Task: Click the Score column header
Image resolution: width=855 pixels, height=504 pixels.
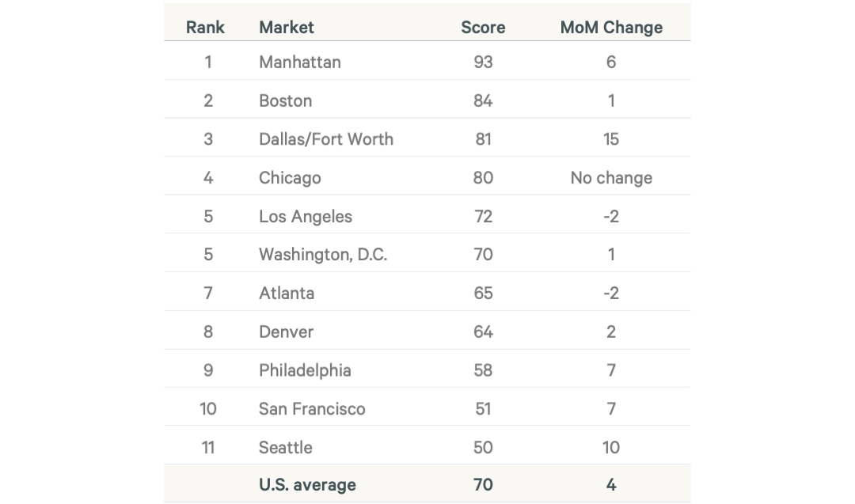Action: pyautogui.click(x=483, y=27)
